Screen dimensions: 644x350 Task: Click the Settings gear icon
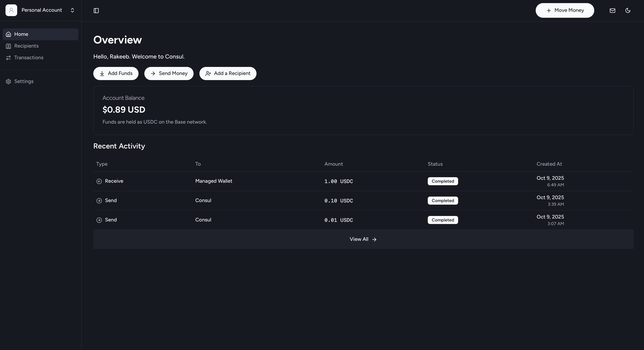pos(8,81)
